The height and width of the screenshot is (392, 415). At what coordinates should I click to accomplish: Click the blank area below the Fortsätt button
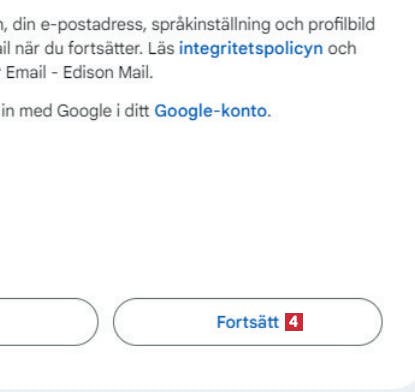click(x=248, y=365)
